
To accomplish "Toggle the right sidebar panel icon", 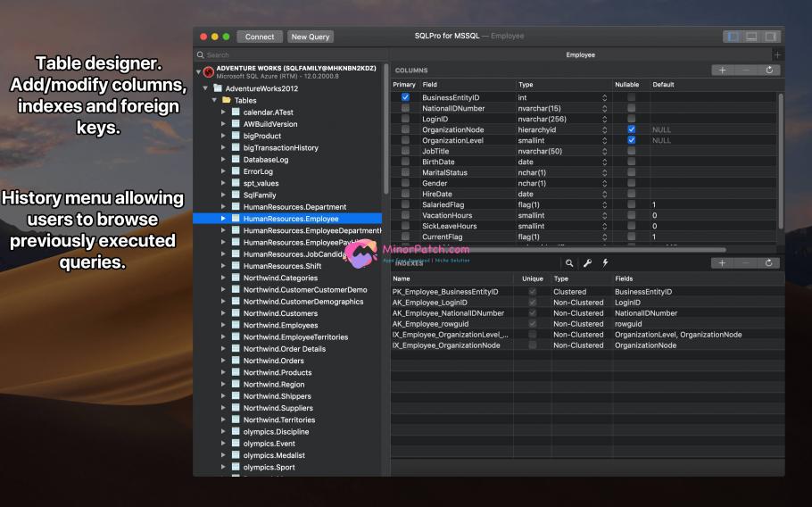I will tap(771, 37).
